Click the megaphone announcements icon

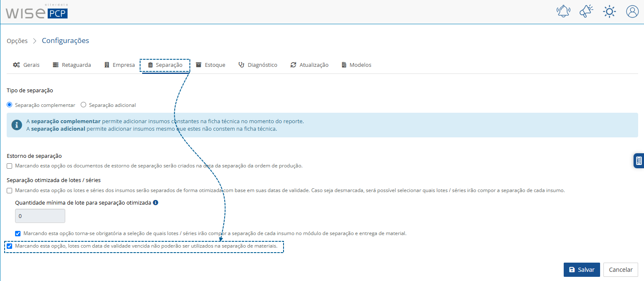[x=586, y=11]
